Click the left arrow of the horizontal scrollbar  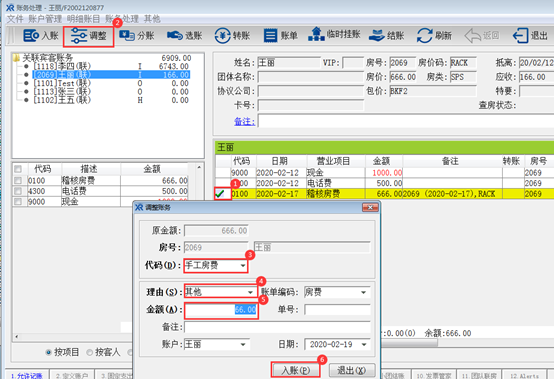pyautogui.click(x=17, y=337)
